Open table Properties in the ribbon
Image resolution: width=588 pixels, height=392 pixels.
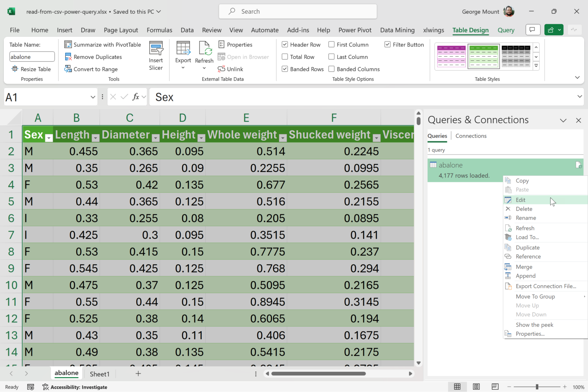235,44
